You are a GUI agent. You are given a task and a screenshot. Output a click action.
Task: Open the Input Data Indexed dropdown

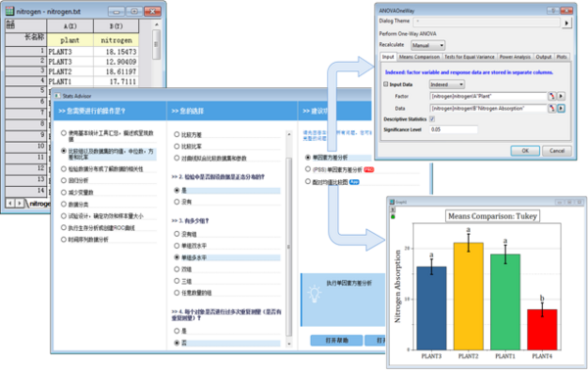(447, 84)
